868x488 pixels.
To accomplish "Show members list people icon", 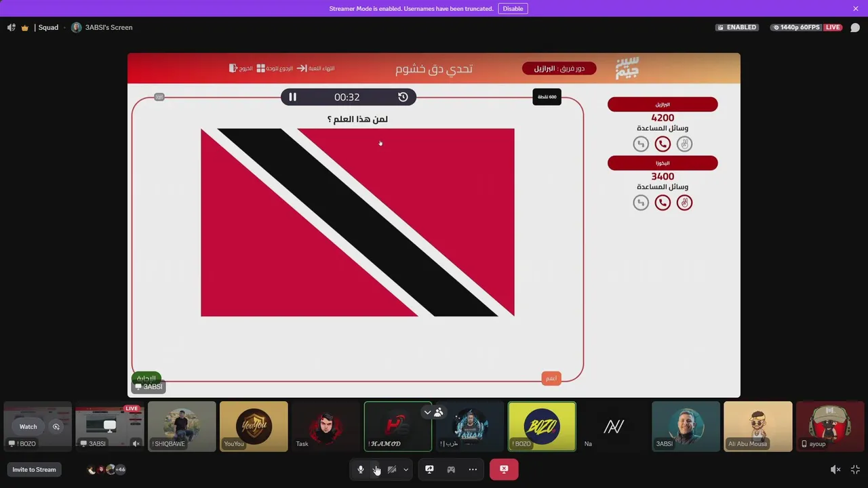I will (439, 412).
